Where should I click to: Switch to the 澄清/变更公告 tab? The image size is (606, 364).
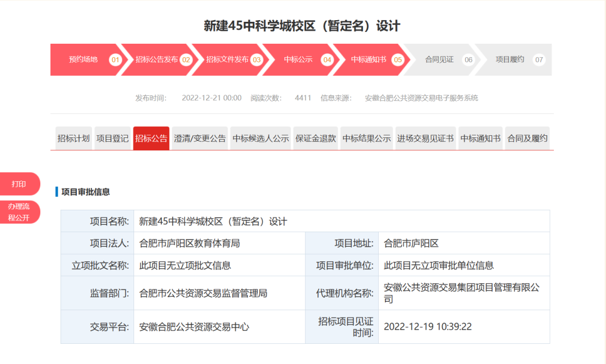(x=200, y=139)
